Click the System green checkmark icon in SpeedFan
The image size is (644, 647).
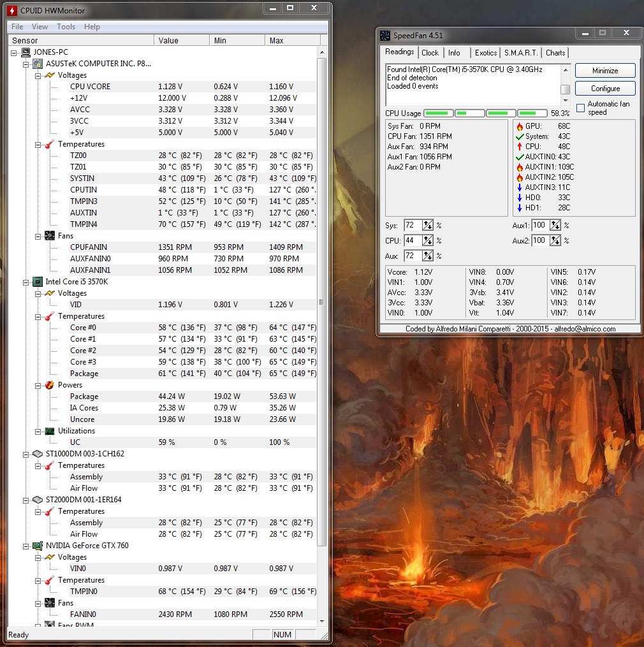pyautogui.click(x=520, y=136)
